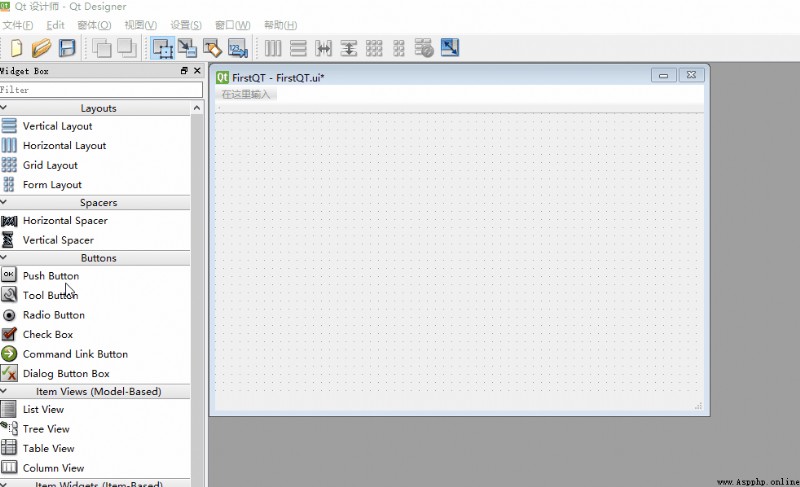This screenshot has width=800, height=487.
Task: Click the Adjust Size toolbar icon
Action: 449,48
